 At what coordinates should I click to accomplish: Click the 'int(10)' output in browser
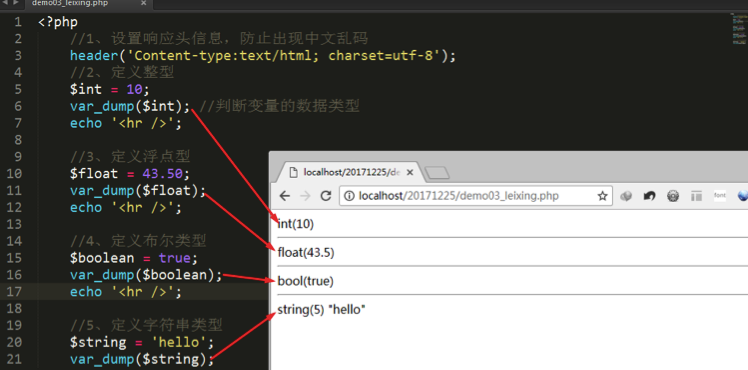[x=296, y=224]
